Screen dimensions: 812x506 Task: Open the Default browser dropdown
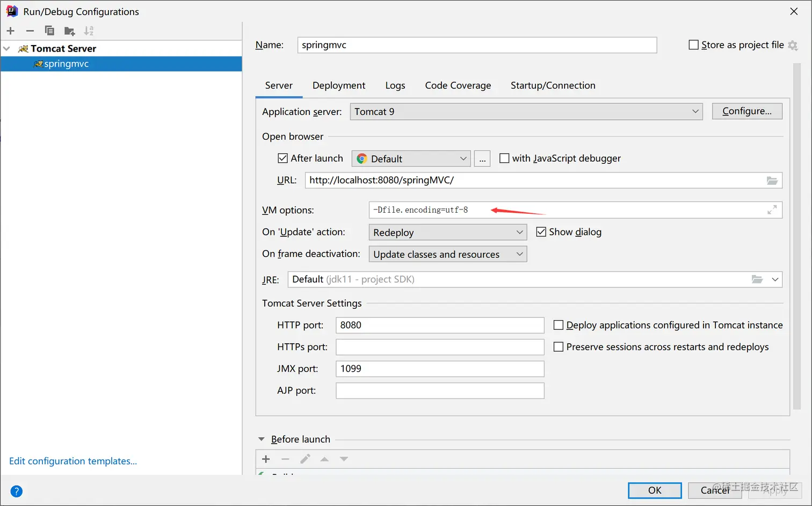[411, 158]
